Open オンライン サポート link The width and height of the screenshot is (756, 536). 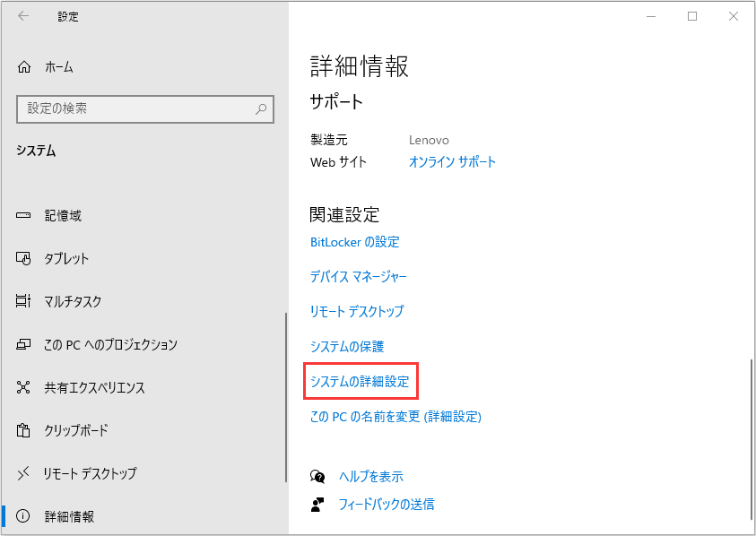point(452,162)
